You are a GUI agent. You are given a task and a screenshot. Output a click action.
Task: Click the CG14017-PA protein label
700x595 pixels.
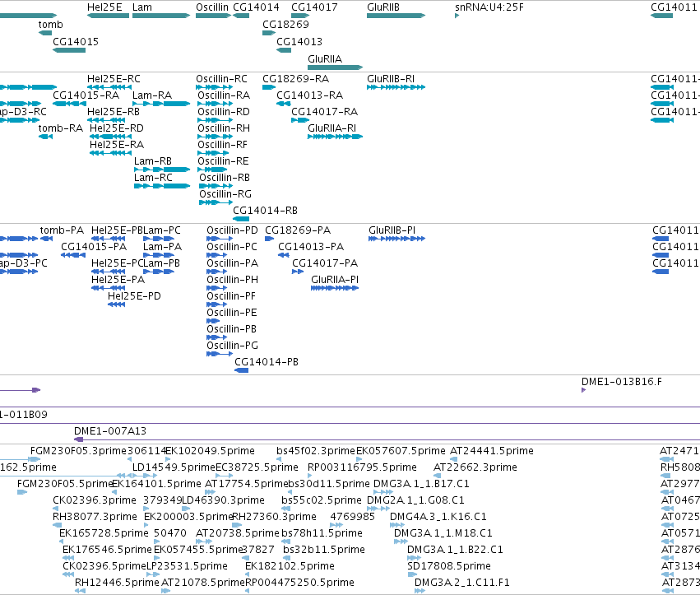(325, 263)
